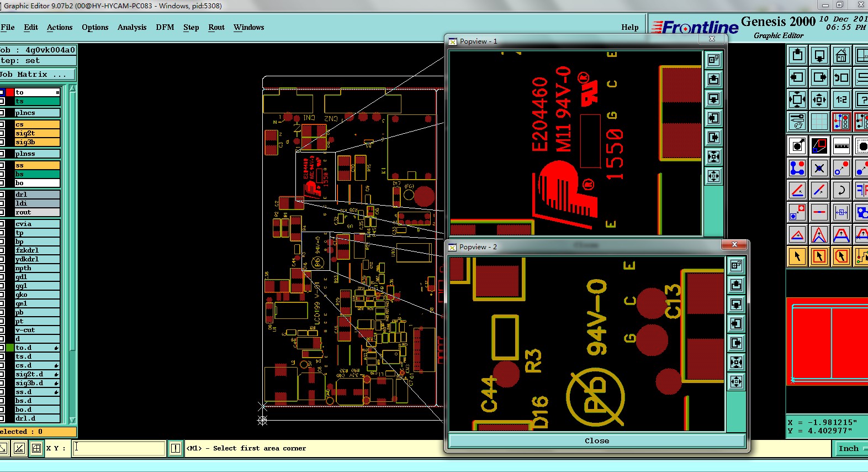Click the Inch units button
This screenshot has width=868, height=472.
849,448
